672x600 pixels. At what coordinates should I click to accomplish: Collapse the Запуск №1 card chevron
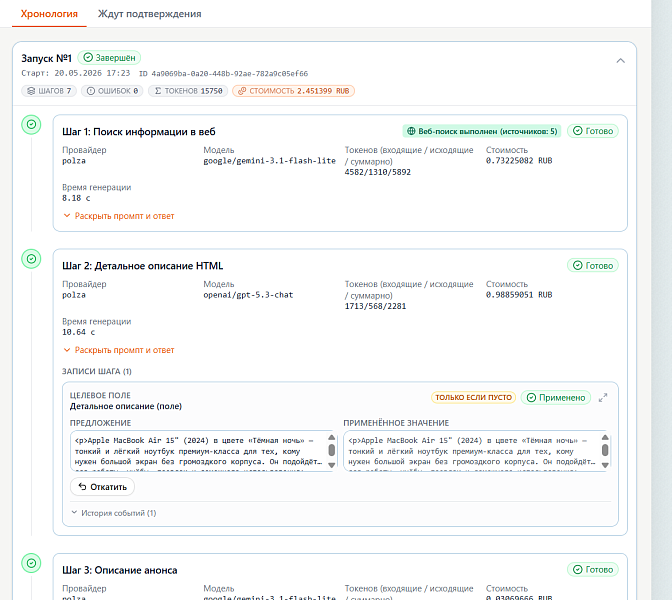click(620, 60)
